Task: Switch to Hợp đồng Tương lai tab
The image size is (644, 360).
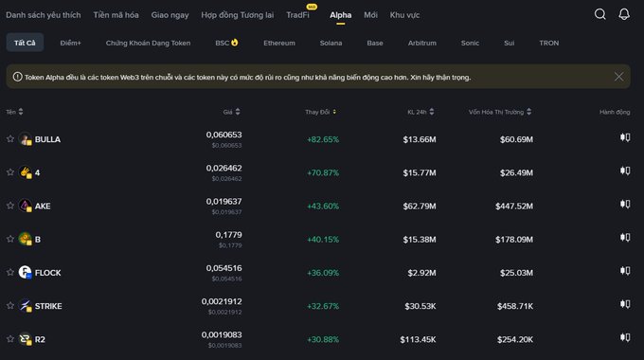Action: (237, 15)
